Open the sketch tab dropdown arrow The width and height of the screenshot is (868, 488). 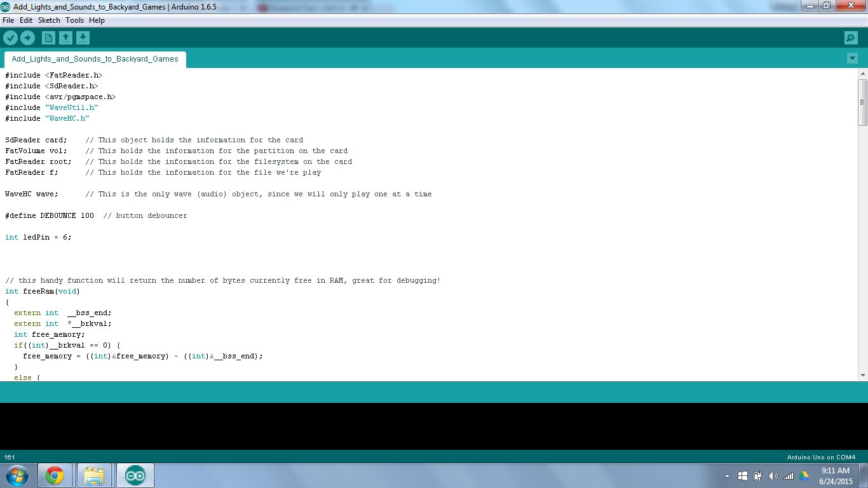(852, 58)
